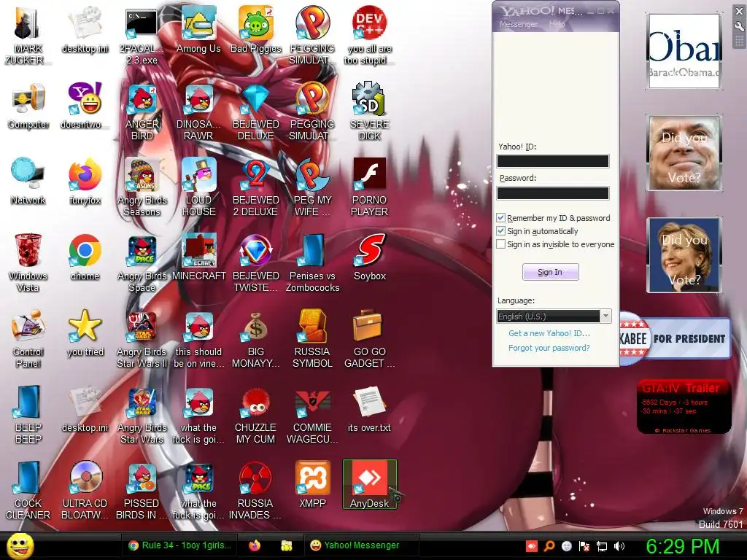Focus the Yahoo! ID input field

[x=553, y=161]
